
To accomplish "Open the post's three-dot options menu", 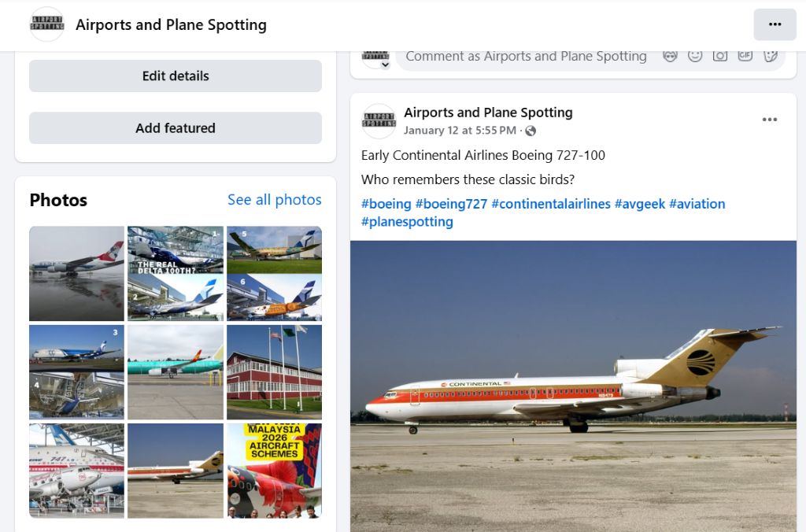I will [769, 120].
